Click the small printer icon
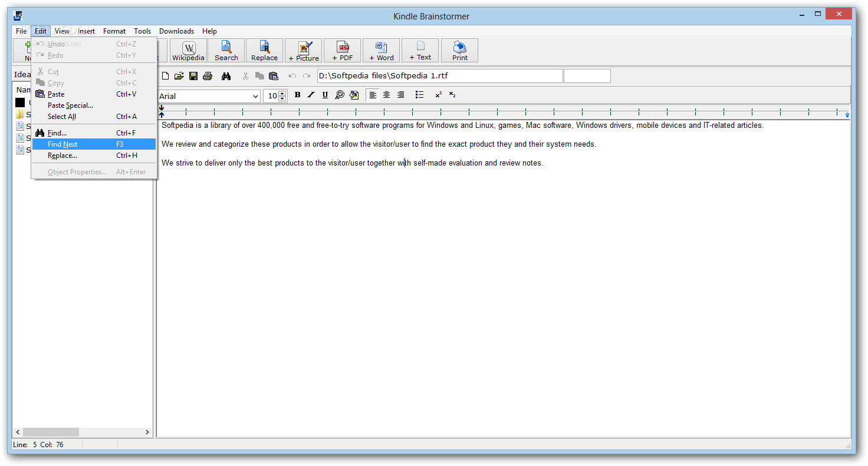The image size is (868, 466). (208, 76)
